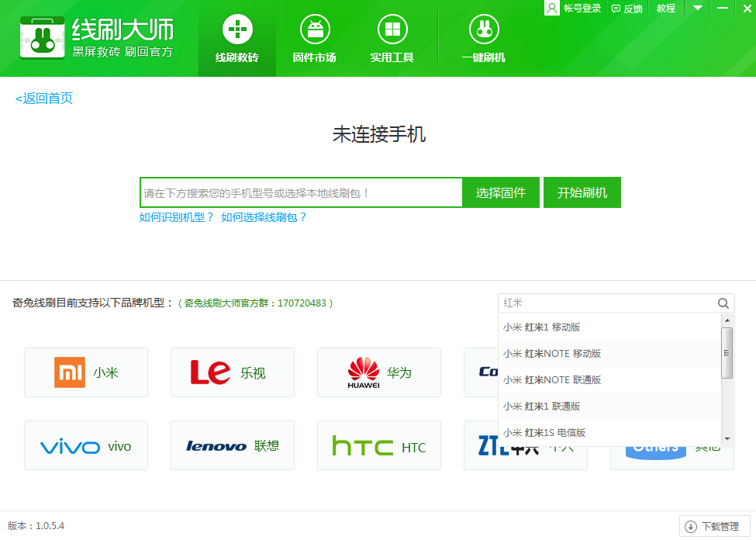The image size is (756, 540).
Task: Choose the ZTE 中兴 brand tile
Action: click(526, 458)
